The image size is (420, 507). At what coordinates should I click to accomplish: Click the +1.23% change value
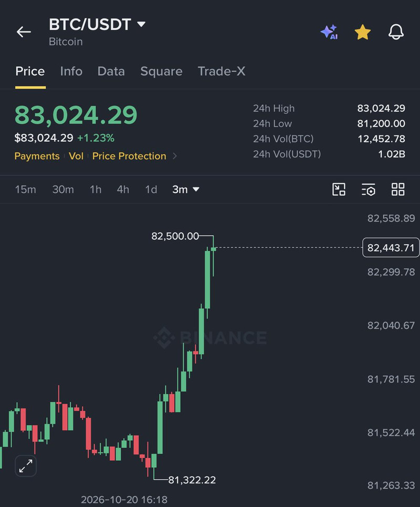tap(96, 138)
